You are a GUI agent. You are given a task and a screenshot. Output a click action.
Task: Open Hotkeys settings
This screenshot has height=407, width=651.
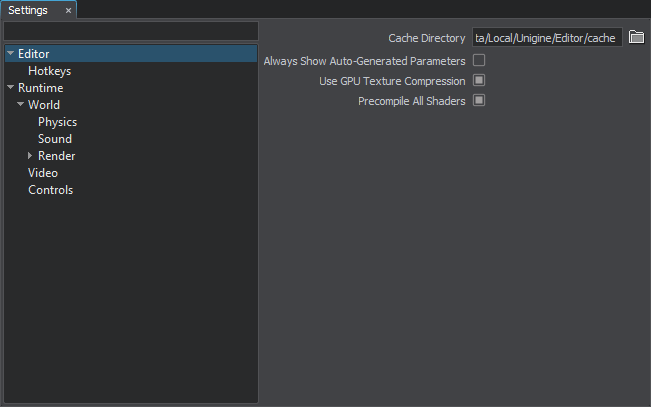tap(49, 71)
